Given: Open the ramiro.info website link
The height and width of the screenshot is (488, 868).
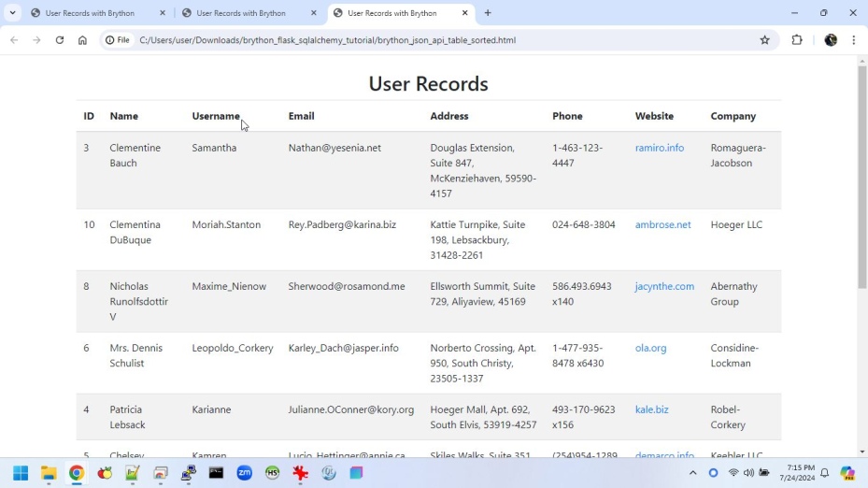Looking at the screenshot, I should (x=659, y=148).
